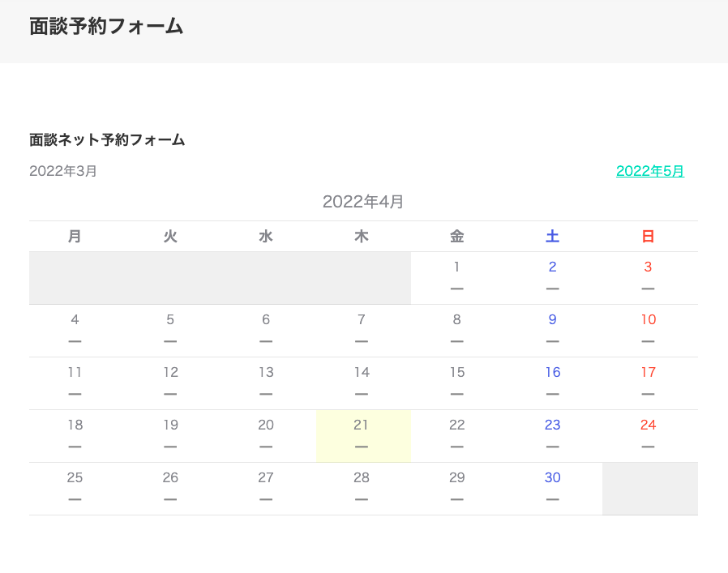Pick April 13 in the Wednesday column
Screen dimensions: 728x573
(x=266, y=382)
